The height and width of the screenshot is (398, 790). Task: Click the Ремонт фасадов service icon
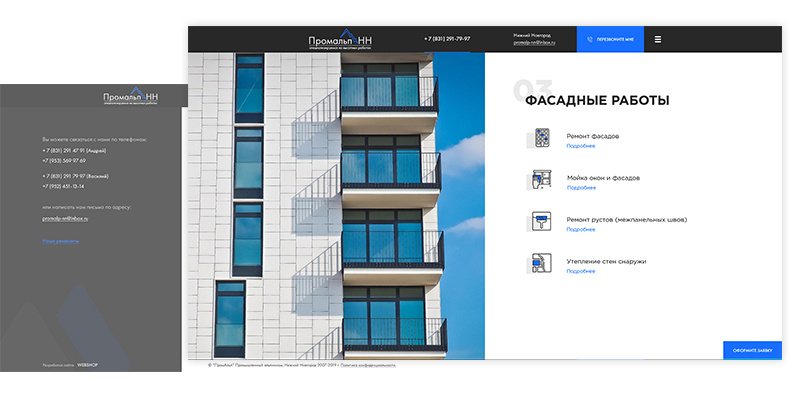[x=542, y=138]
